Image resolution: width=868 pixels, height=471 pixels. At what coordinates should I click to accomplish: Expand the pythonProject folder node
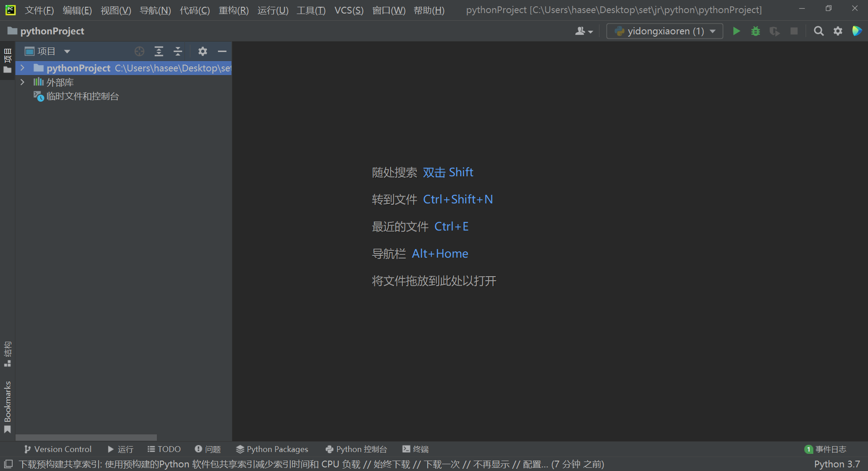click(22, 68)
